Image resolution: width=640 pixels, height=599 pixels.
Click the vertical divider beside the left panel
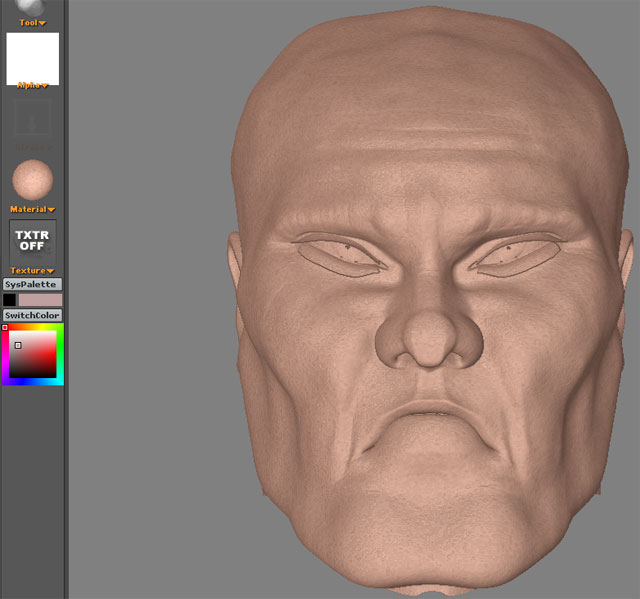point(67,300)
